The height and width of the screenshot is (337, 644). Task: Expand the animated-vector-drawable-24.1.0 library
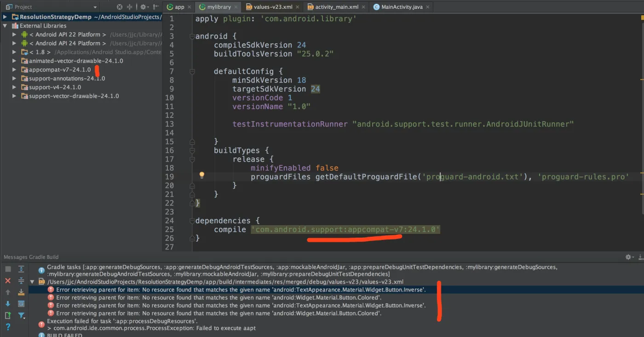click(14, 61)
